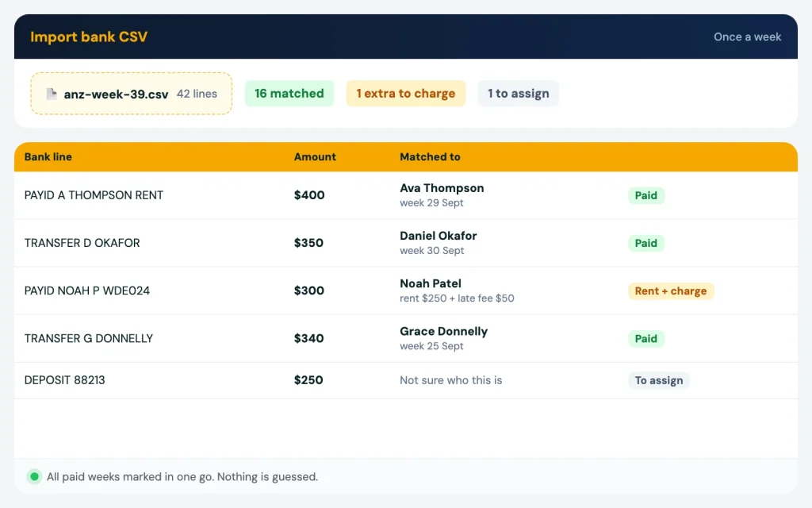Click the Amount column header

point(315,156)
